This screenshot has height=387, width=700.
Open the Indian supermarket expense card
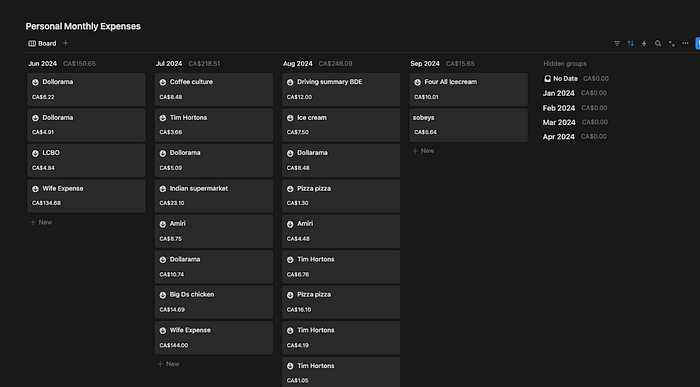[x=214, y=196]
